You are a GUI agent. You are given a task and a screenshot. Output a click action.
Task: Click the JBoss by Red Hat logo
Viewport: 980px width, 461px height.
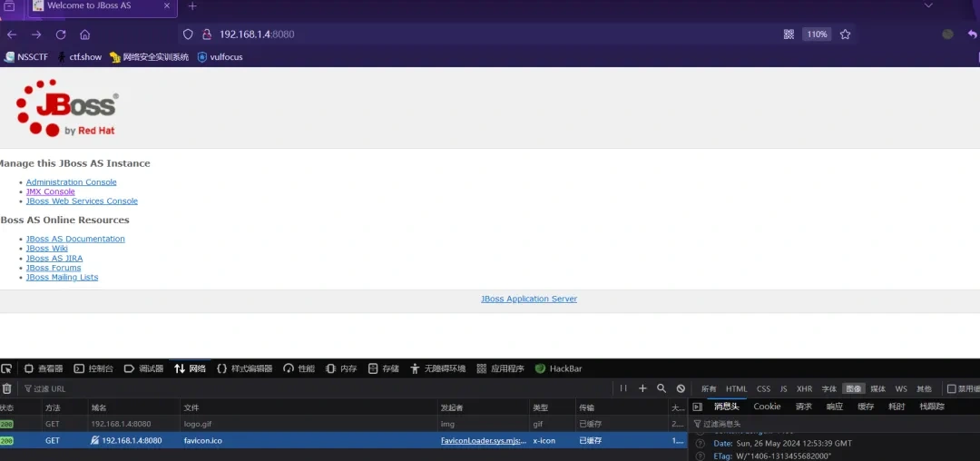point(67,107)
